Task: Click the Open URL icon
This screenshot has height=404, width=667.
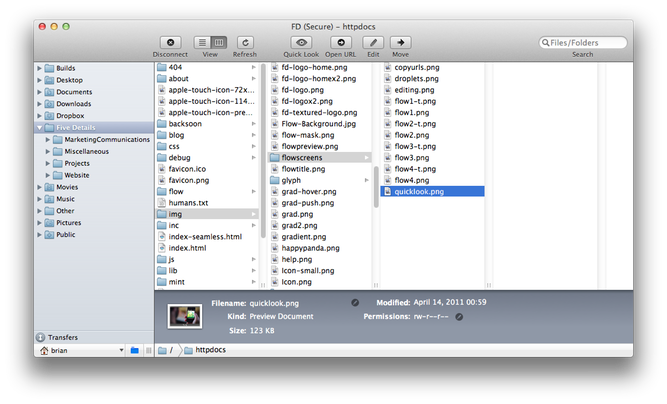Action: tap(342, 42)
